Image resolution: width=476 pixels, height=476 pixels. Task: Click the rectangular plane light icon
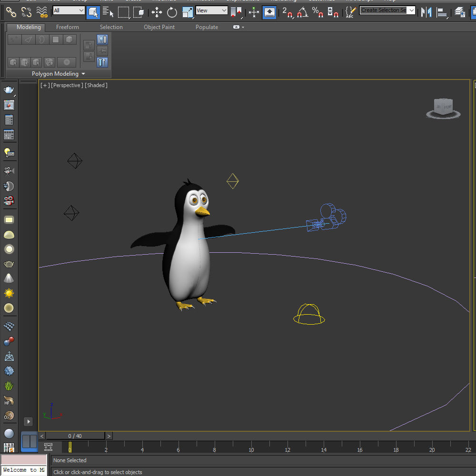(9, 220)
